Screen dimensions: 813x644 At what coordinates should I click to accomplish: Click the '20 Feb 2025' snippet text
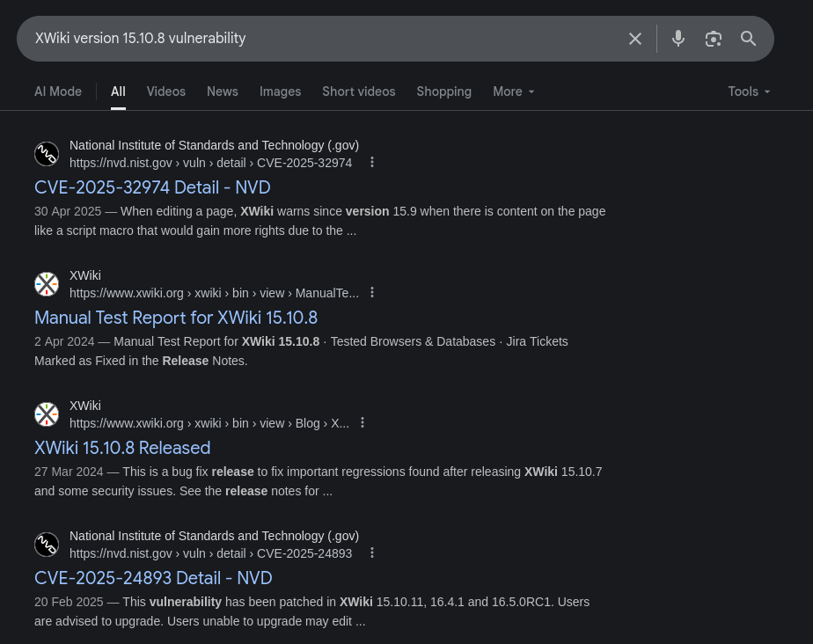point(69,602)
